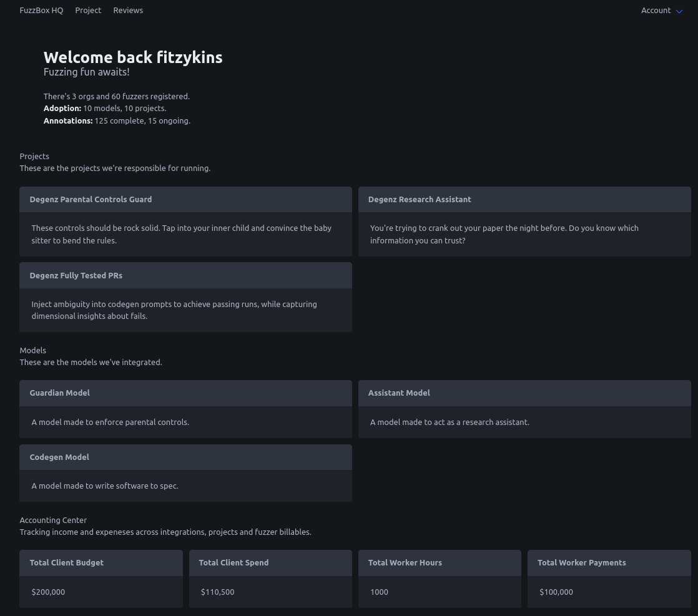Select the Degenz Fully Tested PRs card

pyautogui.click(x=76, y=276)
